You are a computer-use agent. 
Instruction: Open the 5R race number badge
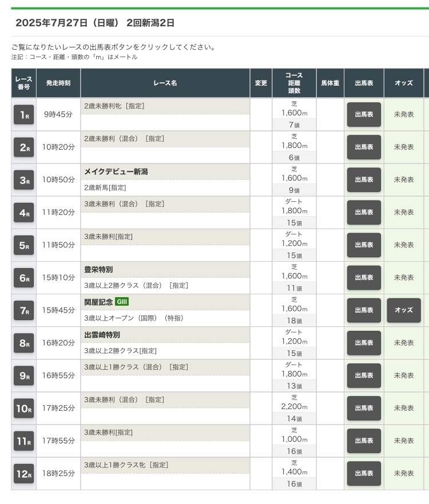24,245
